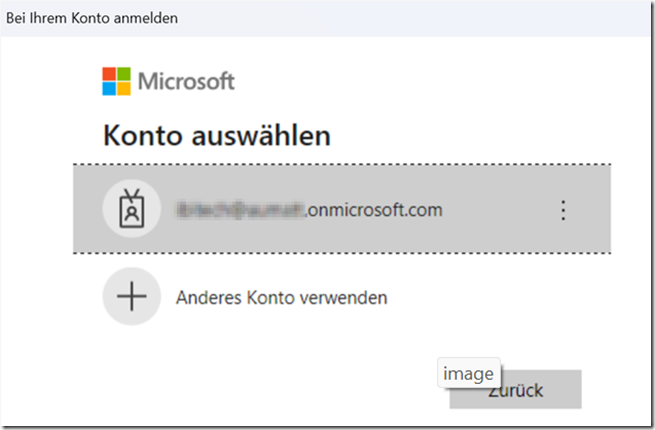Click the blue square of Microsoft logo
This screenshot has width=655, height=430.
point(110,88)
